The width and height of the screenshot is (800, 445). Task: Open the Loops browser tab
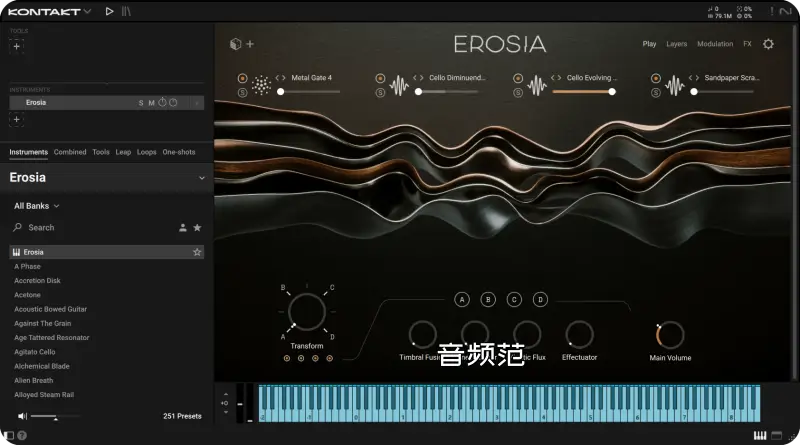pyautogui.click(x=147, y=152)
